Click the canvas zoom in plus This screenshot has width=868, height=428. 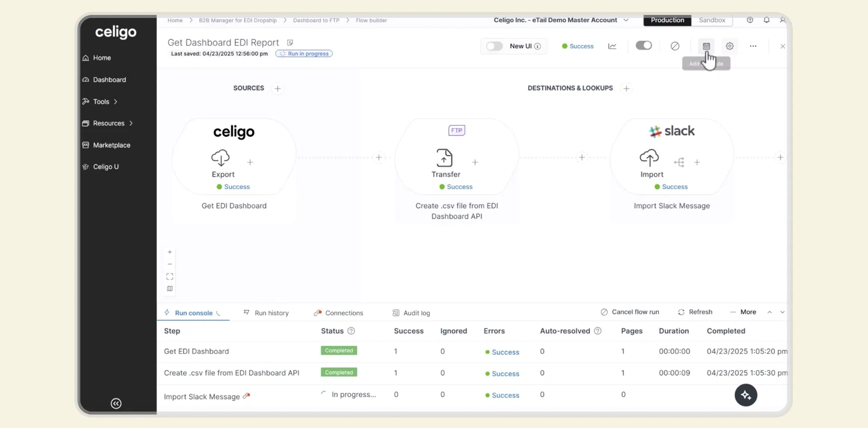pyautogui.click(x=170, y=252)
